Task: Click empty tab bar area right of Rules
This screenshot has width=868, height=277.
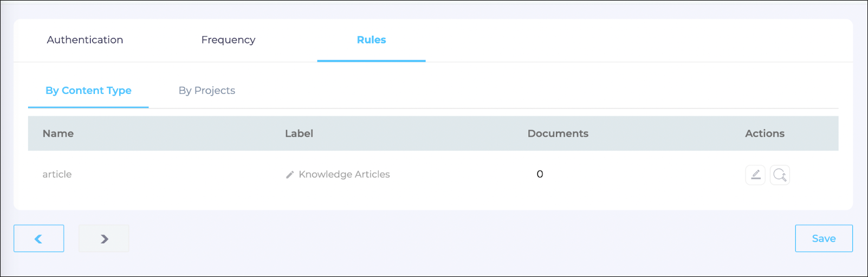Action: (623, 40)
